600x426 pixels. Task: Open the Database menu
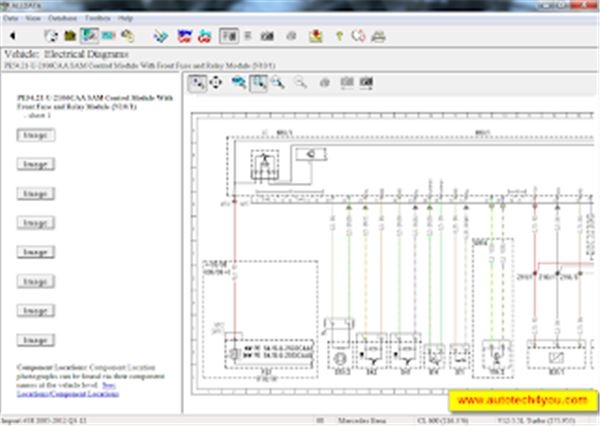[62, 18]
